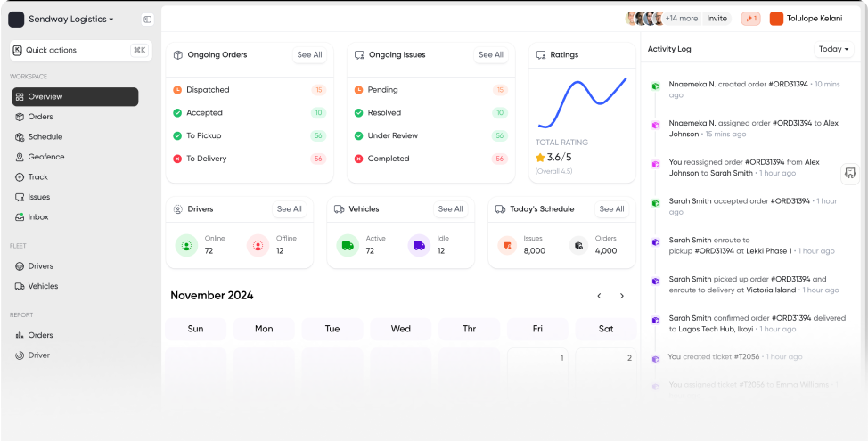The height and width of the screenshot is (441, 868).
Task: Click the 'You created ticket #T2056' entry
Action: pyautogui.click(x=735, y=357)
